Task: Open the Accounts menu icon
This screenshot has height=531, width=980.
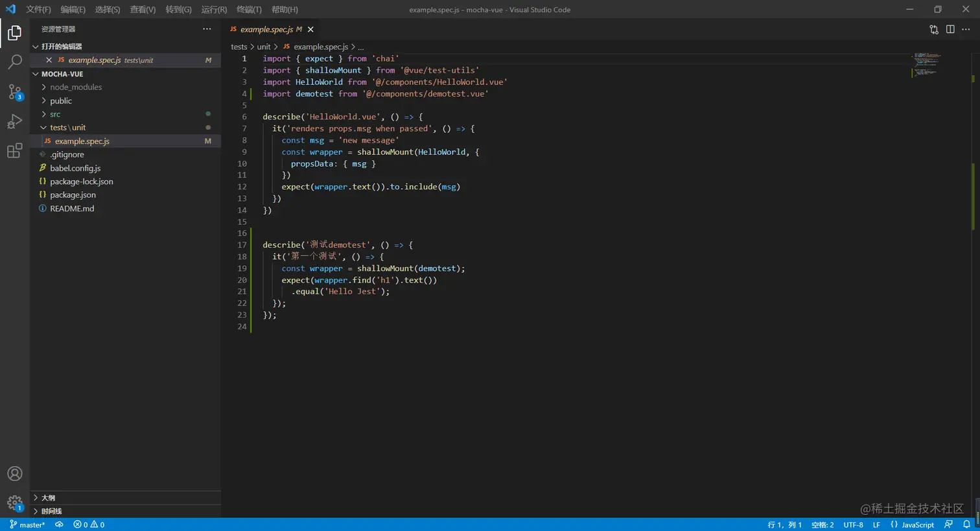Action: (14, 474)
